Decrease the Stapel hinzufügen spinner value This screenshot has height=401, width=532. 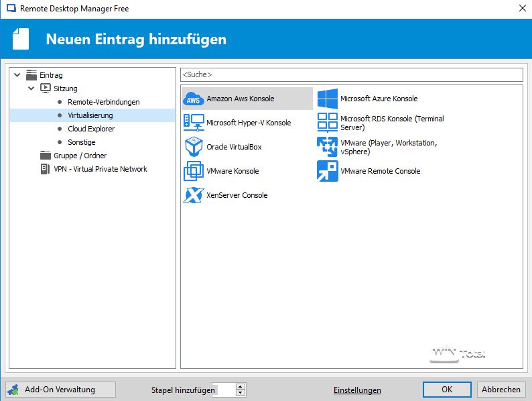pyautogui.click(x=241, y=393)
